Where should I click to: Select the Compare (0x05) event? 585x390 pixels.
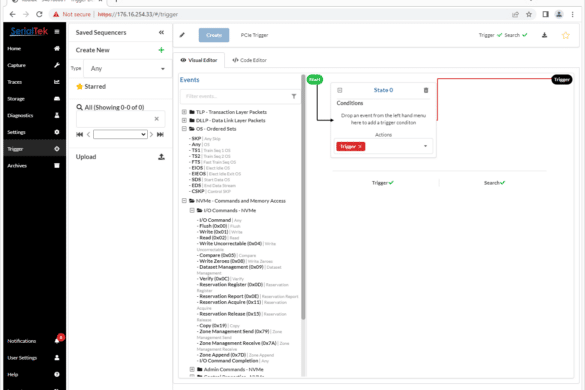coord(227,255)
